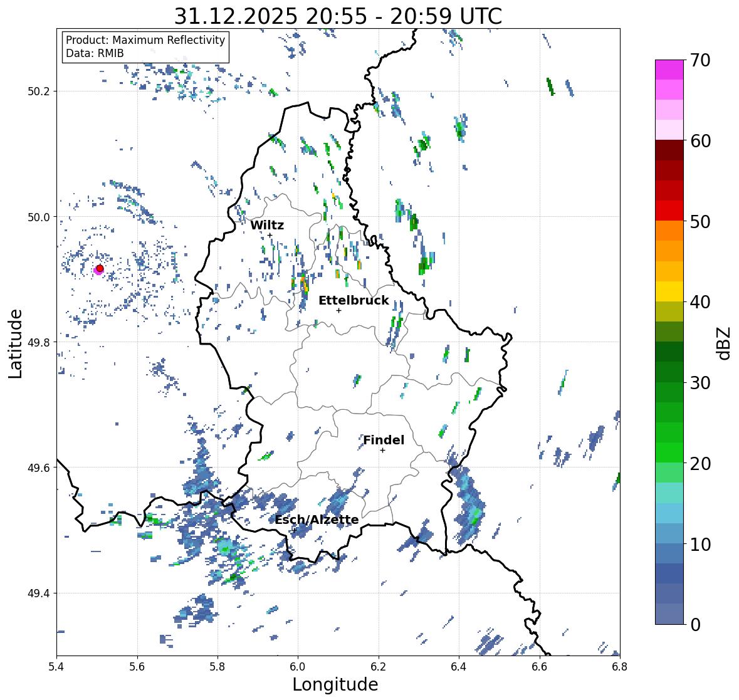Click the bright red colorbar segment above 50

tap(669, 211)
